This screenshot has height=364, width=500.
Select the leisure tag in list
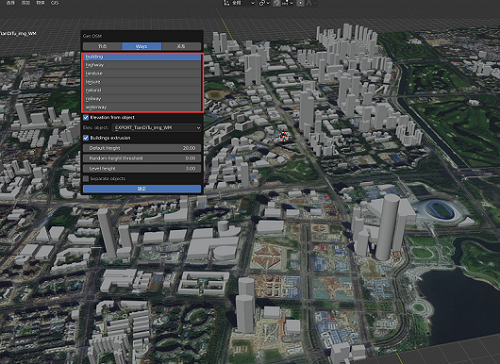click(x=142, y=82)
